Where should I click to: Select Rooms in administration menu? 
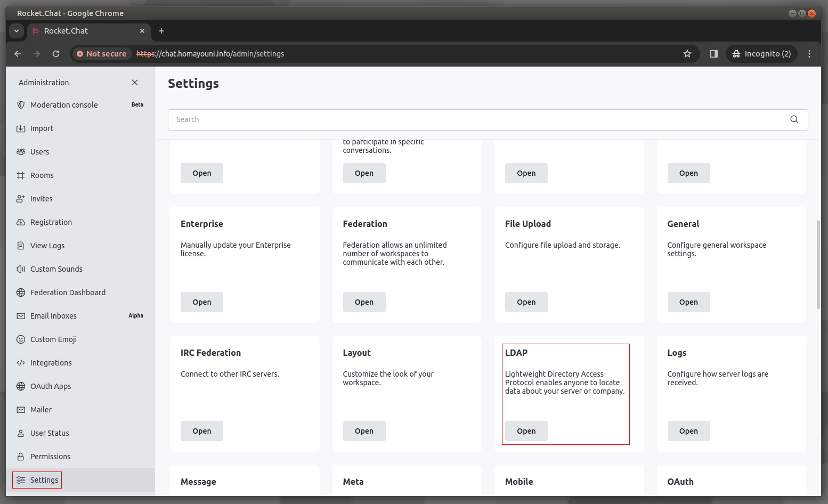click(80, 175)
